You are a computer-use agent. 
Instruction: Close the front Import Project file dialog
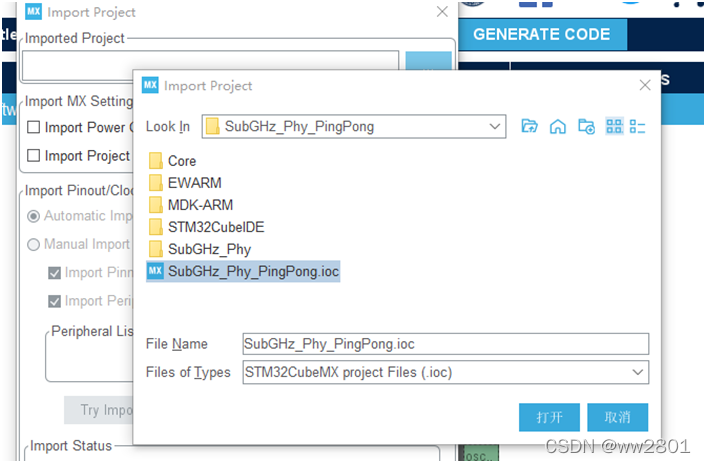click(x=645, y=85)
